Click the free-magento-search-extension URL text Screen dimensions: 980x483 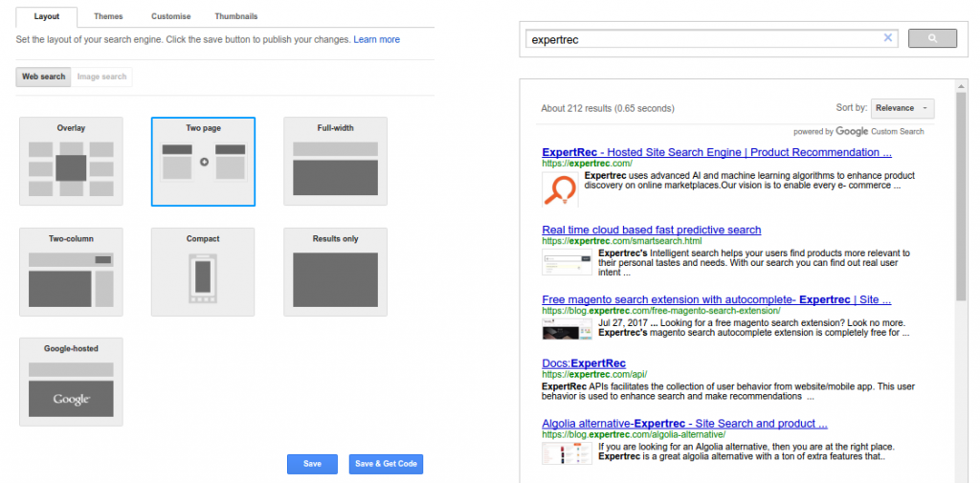click(660, 311)
